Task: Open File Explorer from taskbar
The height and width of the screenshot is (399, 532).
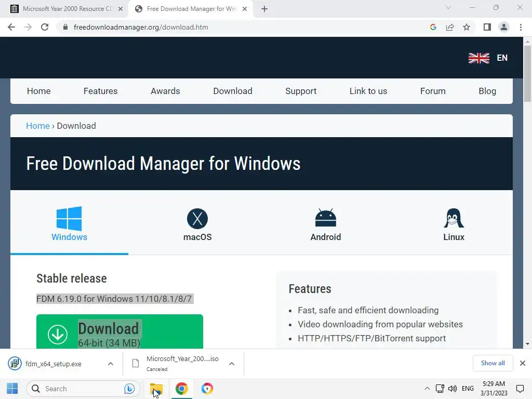Action: (x=156, y=389)
